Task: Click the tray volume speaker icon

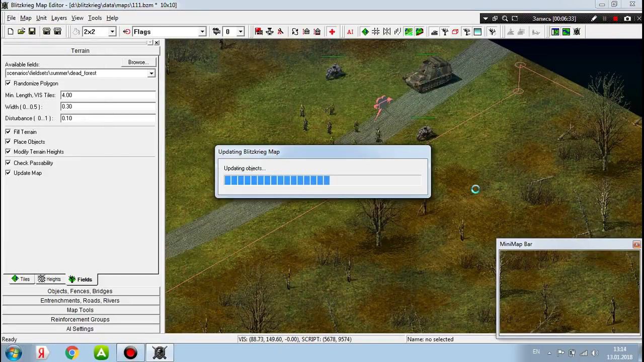Action: pos(595,353)
